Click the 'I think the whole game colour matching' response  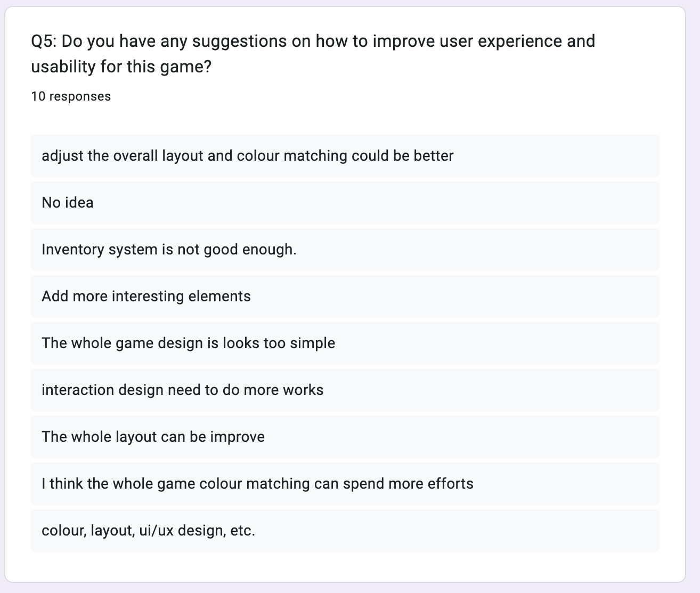[x=345, y=484]
